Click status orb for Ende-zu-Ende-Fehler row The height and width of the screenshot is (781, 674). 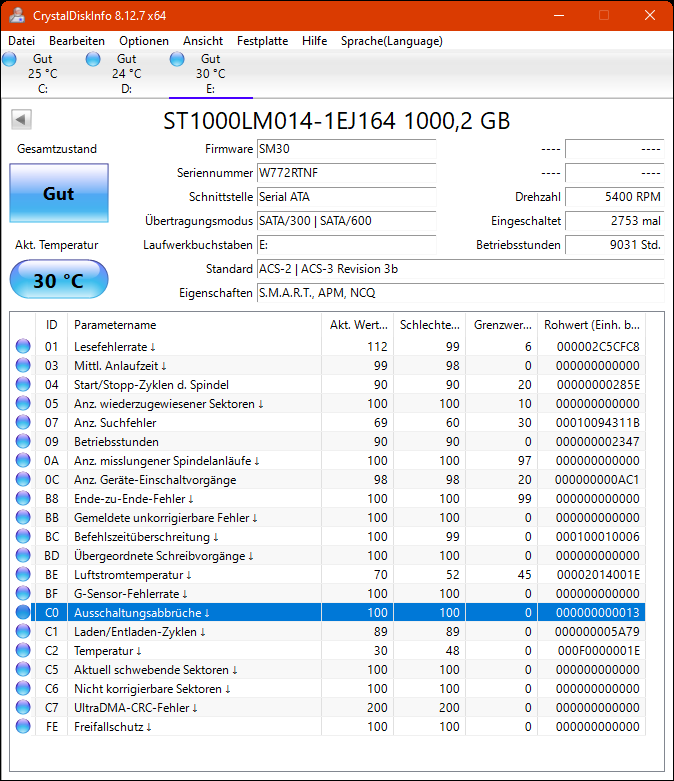pyautogui.click(x=23, y=498)
